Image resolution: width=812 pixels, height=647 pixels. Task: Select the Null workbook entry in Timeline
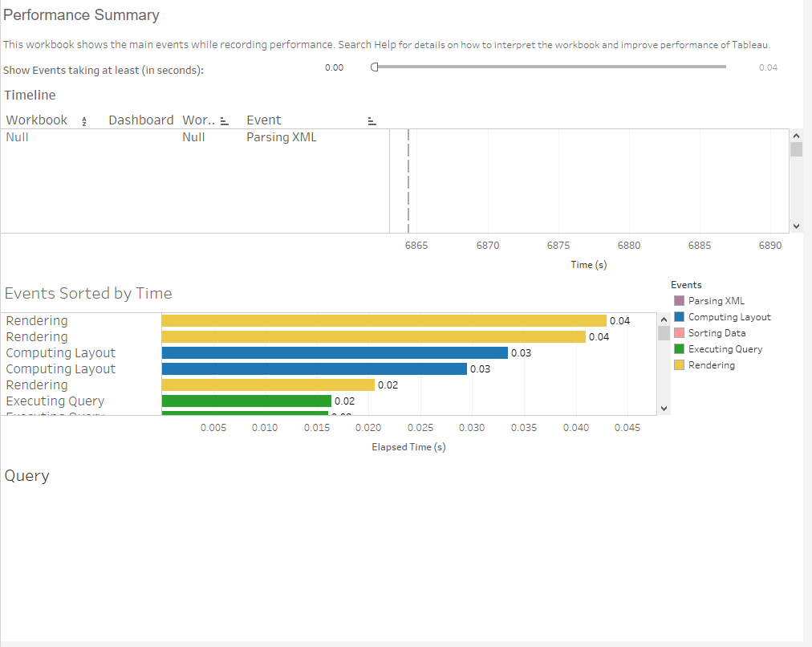[17, 136]
